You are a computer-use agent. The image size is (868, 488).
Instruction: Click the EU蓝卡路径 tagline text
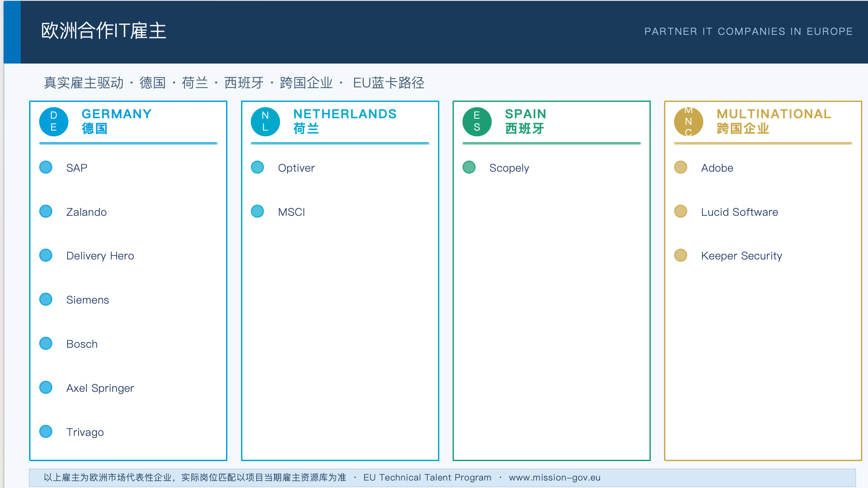point(389,83)
